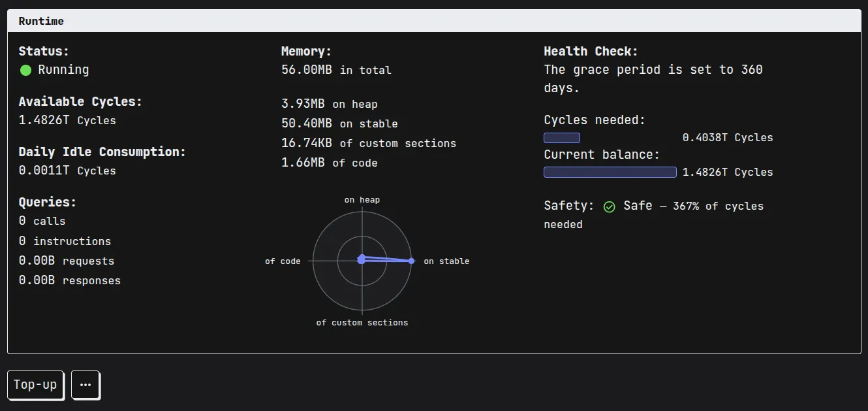Click the Current balance progress bar
The image size is (868, 411).
tap(610, 172)
